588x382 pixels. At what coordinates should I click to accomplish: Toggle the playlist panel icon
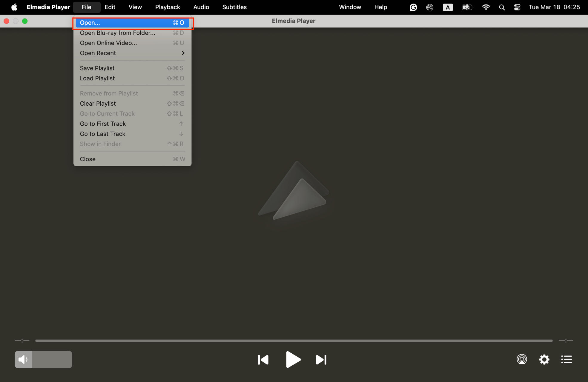566,359
